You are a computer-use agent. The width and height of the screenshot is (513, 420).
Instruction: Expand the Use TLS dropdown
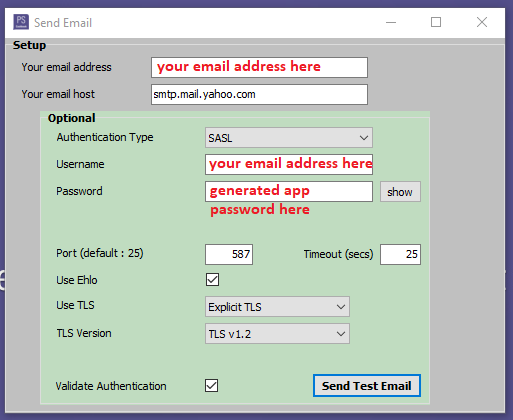tap(277, 306)
